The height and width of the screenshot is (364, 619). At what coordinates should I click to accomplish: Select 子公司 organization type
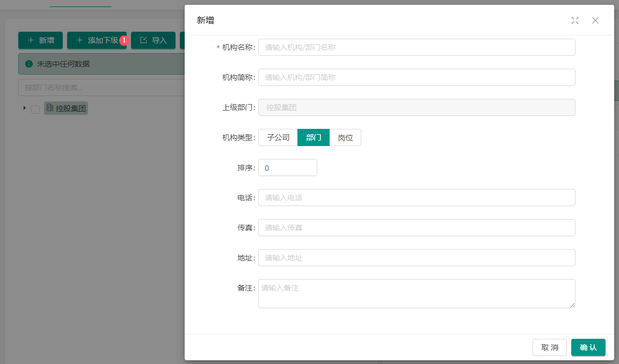point(278,137)
